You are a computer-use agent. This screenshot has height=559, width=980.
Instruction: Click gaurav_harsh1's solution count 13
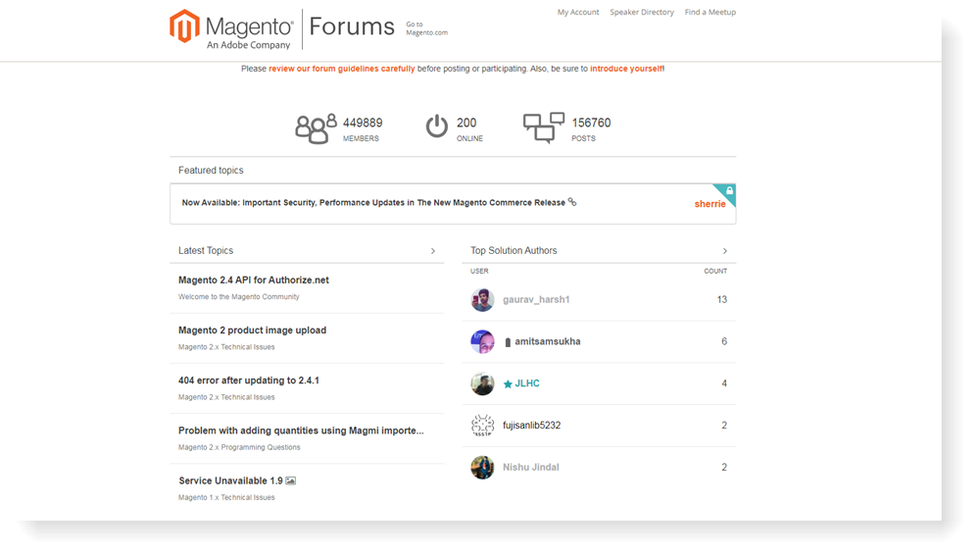[722, 300]
